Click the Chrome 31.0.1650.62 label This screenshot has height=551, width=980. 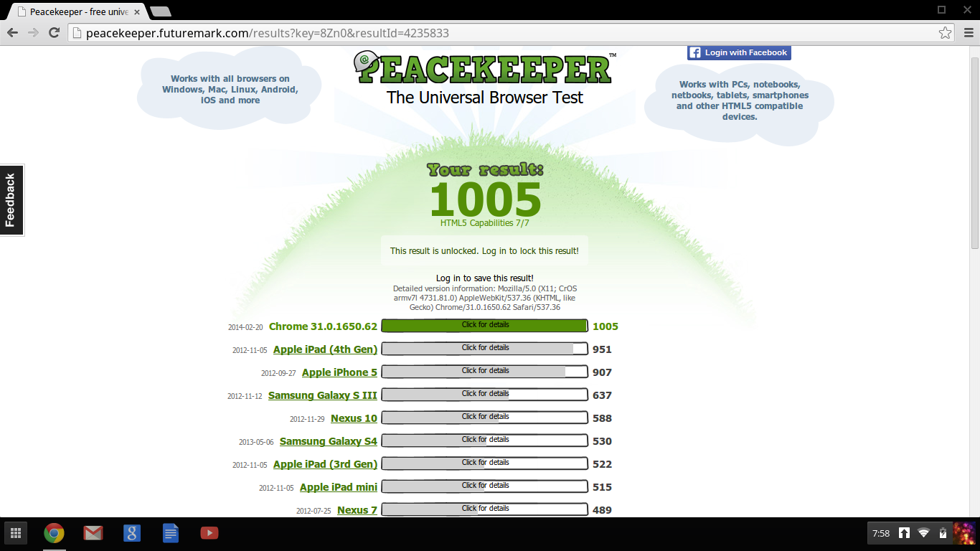click(x=323, y=326)
